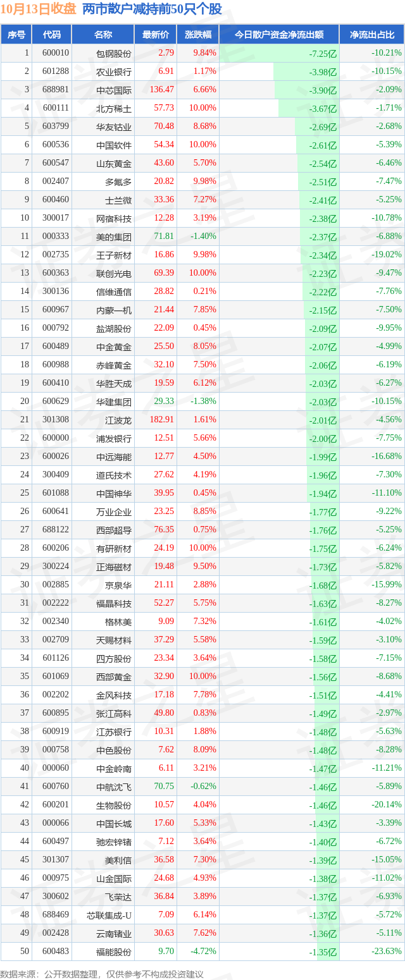This screenshot has width=405, height=980.
Task: Click stock name 中国软件
Action: 114,145
